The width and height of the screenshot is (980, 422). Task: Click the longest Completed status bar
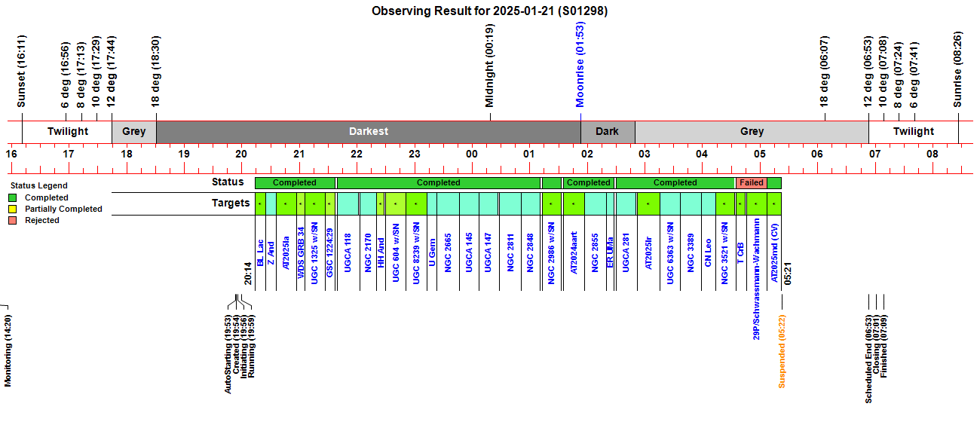pos(439,182)
